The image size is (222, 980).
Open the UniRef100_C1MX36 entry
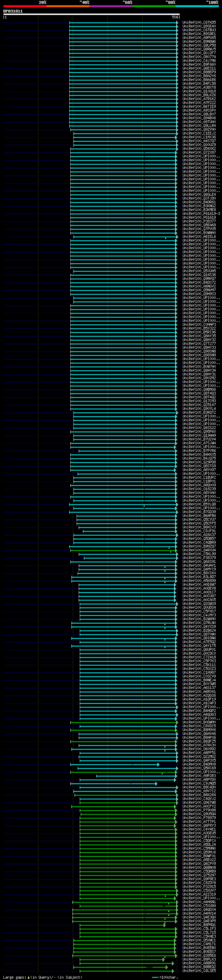point(199,137)
